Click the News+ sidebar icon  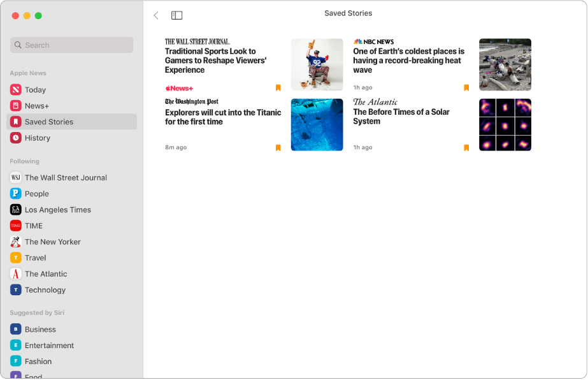click(15, 106)
